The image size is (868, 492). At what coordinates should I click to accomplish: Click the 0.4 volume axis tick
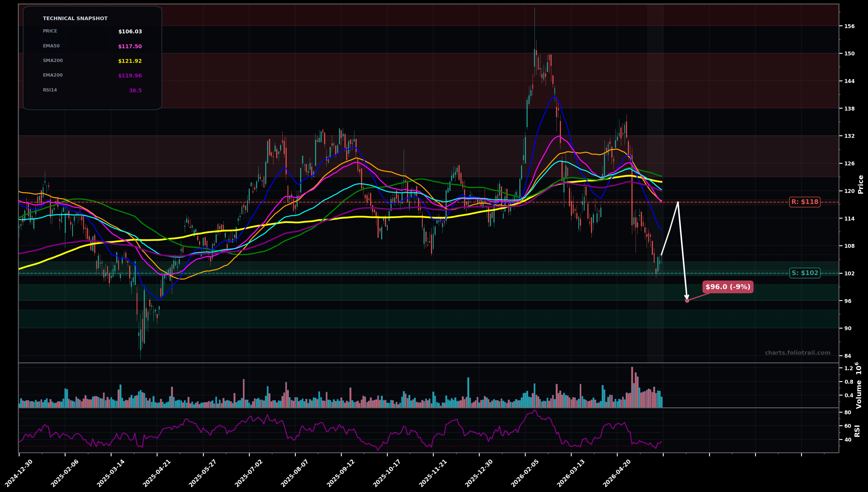point(848,395)
